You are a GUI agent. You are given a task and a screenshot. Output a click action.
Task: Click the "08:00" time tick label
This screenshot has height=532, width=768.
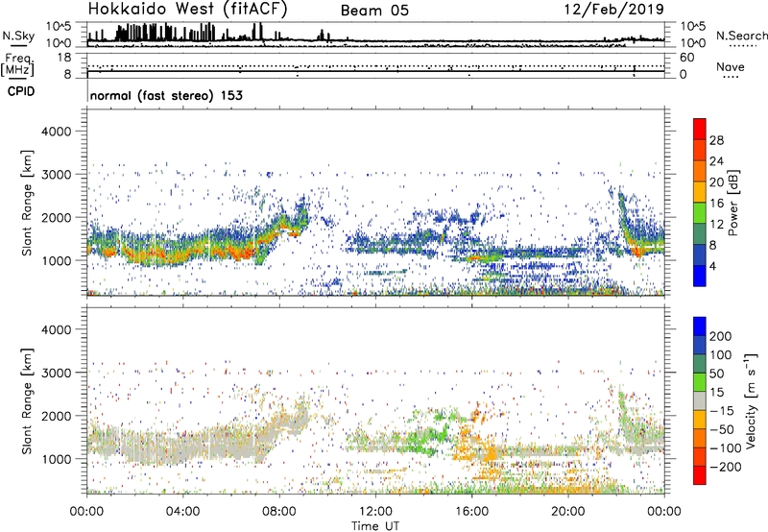[279, 512]
